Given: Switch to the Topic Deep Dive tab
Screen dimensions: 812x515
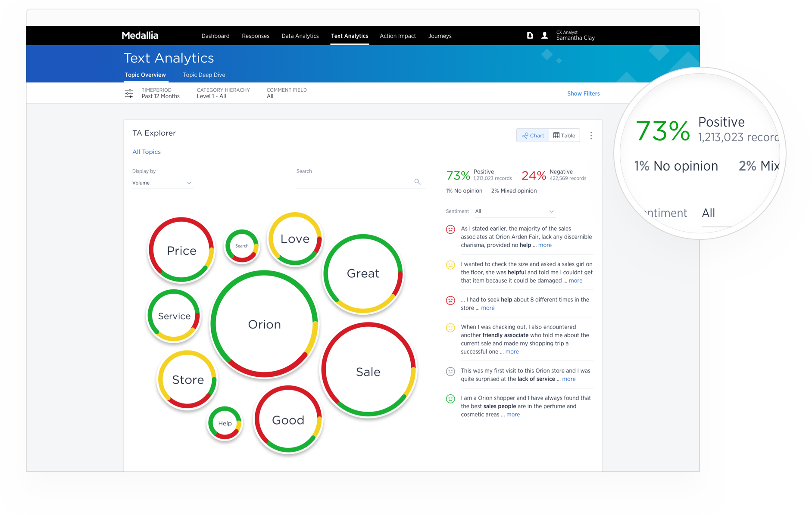Looking at the screenshot, I should tap(203, 75).
